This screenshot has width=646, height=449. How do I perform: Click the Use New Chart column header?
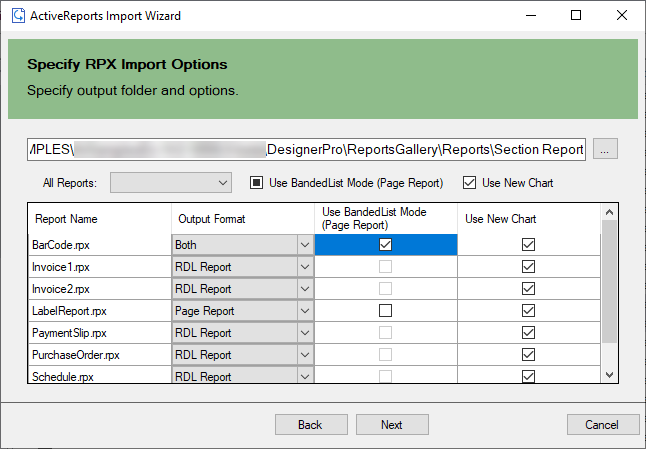[529, 219]
